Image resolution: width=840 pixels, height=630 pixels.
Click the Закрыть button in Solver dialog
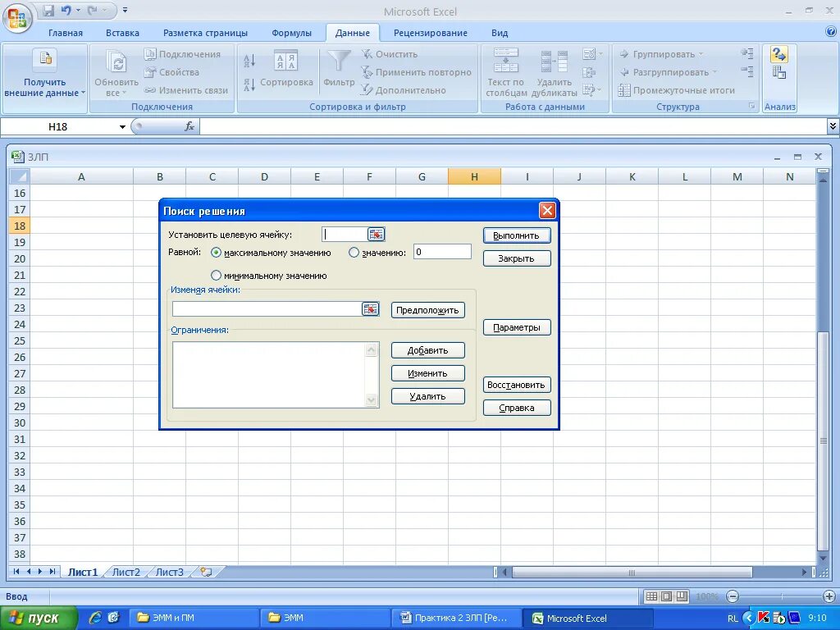click(x=517, y=258)
